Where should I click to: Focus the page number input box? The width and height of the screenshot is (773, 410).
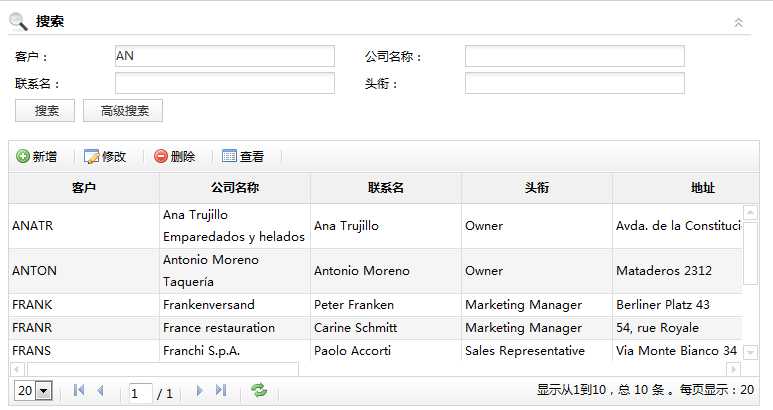pyautogui.click(x=140, y=393)
